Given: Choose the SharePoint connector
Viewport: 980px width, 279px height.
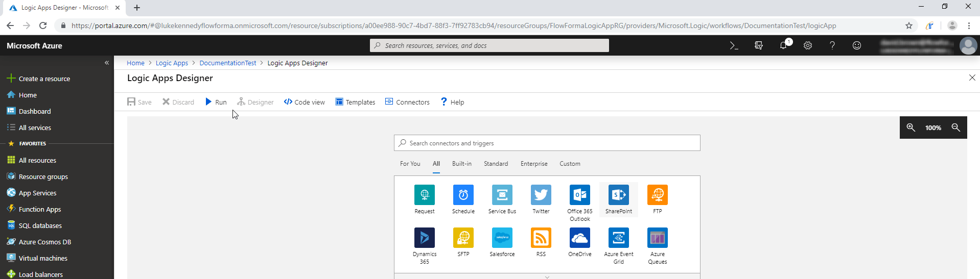Looking at the screenshot, I should [x=619, y=199].
